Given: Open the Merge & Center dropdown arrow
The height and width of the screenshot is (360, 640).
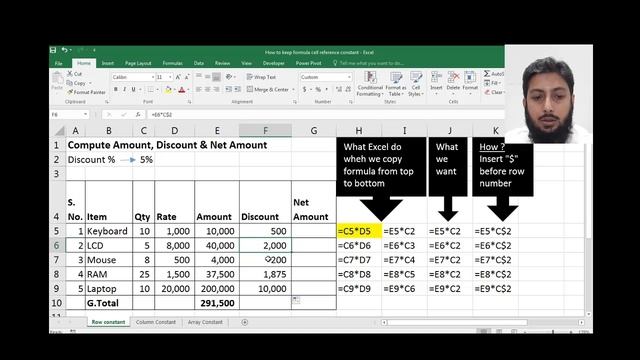Looking at the screenshot, I should click(293, 89).
